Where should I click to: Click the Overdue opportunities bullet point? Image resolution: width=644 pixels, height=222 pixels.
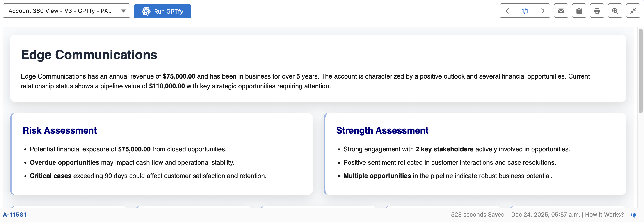pos(132,162)
